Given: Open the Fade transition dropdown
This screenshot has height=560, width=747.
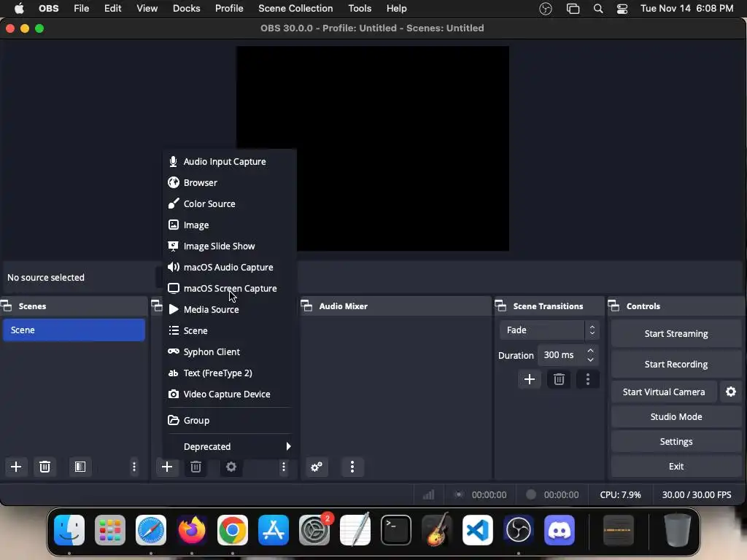Looking at the screenshot, I should (549, 330).
